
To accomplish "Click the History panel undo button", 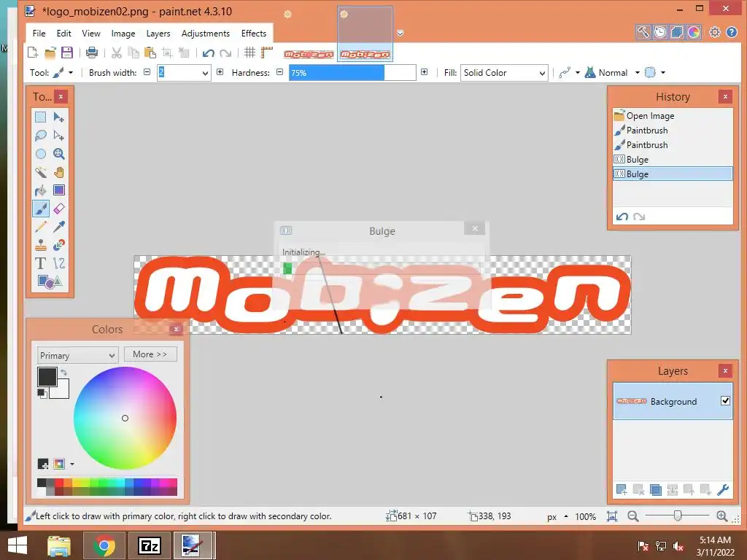I will point(622,217).
